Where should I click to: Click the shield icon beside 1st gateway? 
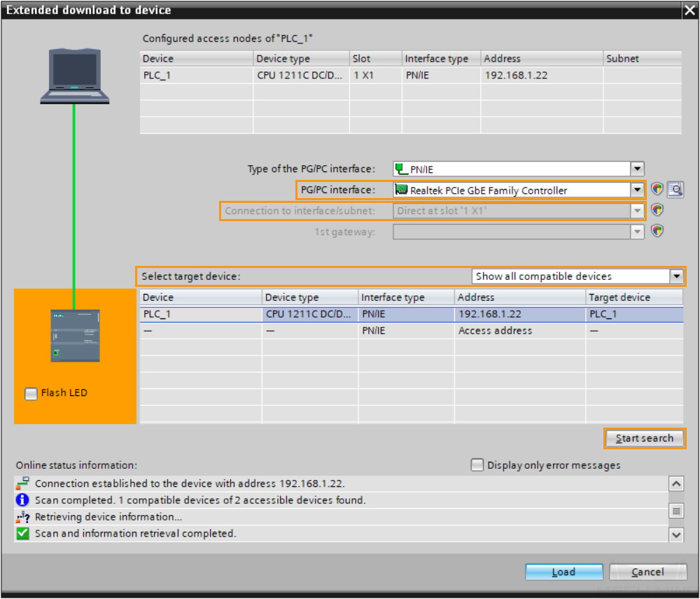point(657,231)
